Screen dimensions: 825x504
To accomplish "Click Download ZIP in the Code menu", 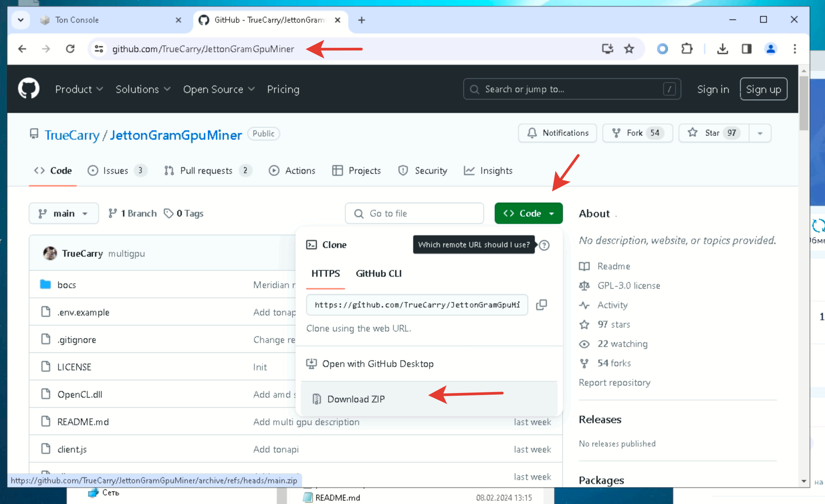I will click(356, 399).
